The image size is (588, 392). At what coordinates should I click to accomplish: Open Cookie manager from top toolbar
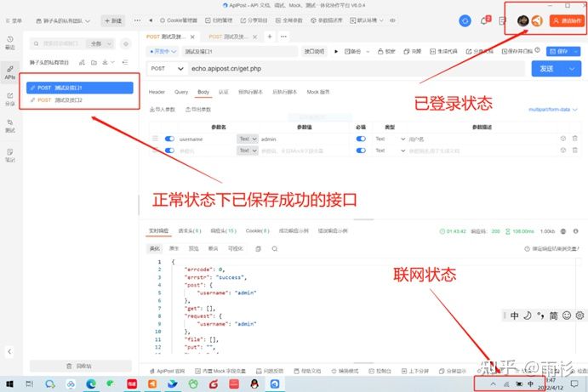coord(179,20)
